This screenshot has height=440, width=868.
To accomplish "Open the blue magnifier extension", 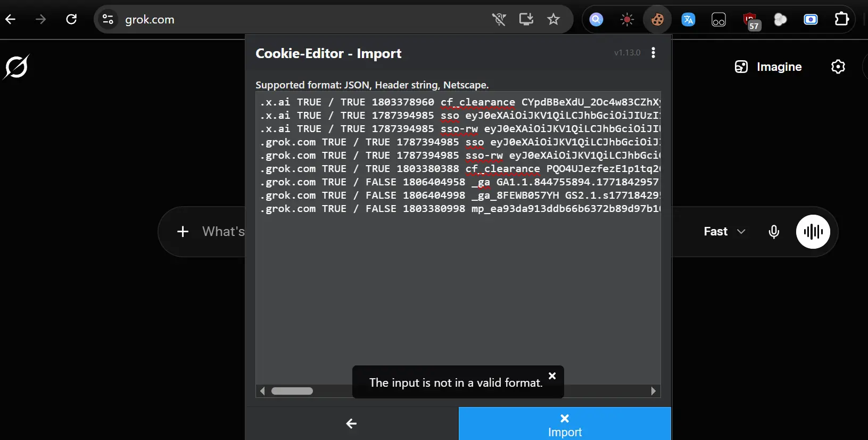I will pos(597,20).
